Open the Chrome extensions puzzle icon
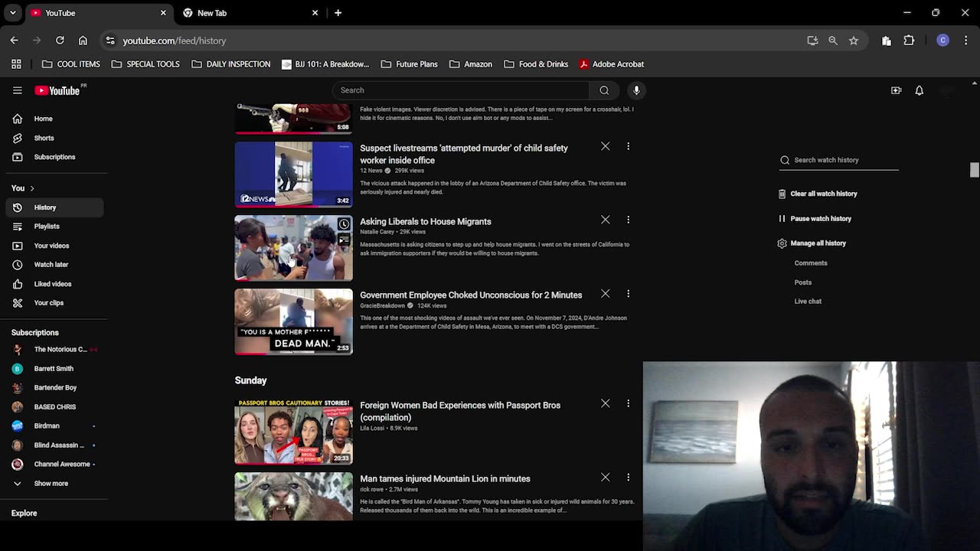The height and width of the screenshot is (551, 980). (909, 41)
